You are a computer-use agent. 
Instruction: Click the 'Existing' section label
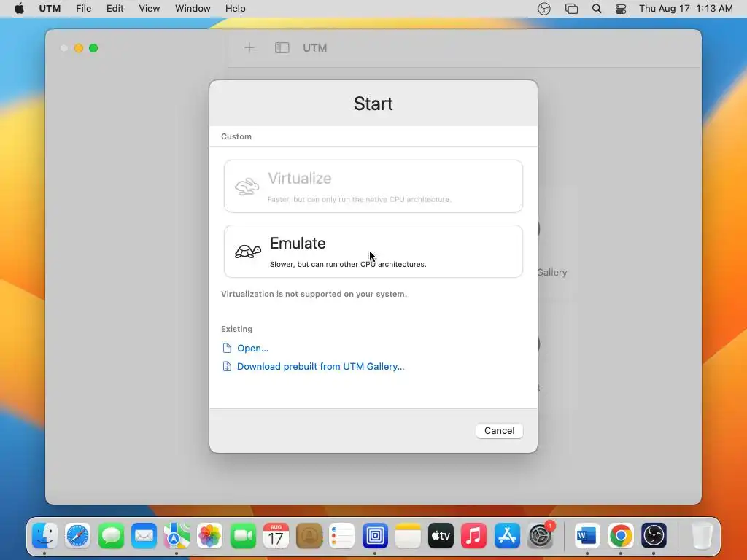coord(237,329)
